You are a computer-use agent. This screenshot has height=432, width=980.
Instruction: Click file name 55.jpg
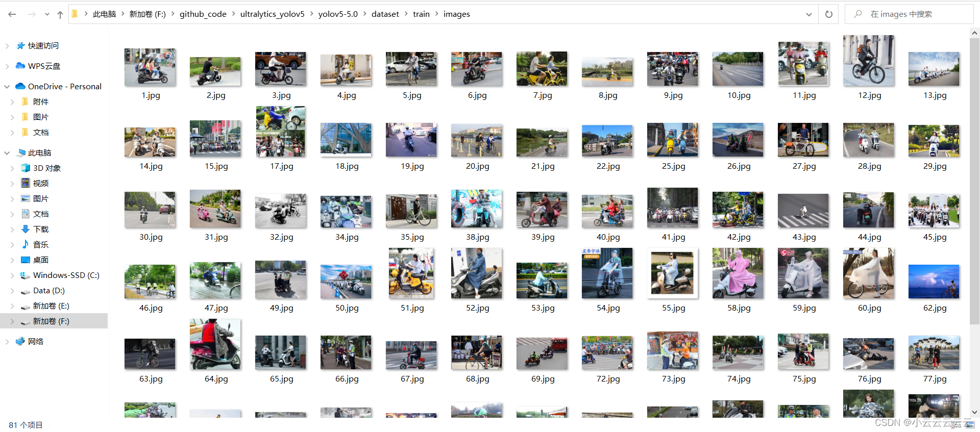(x=674, y=308)
